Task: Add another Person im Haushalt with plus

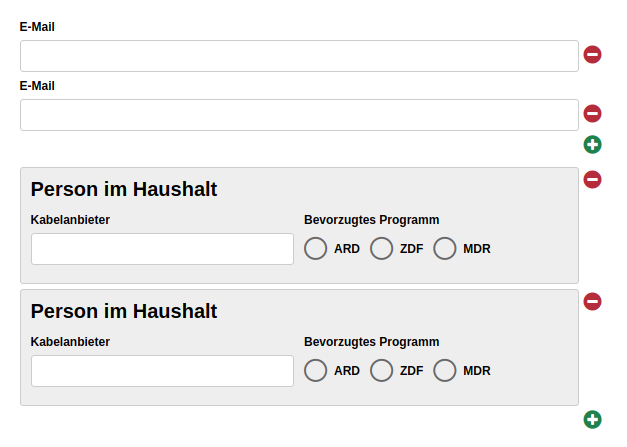Action: tap(592, 419)
